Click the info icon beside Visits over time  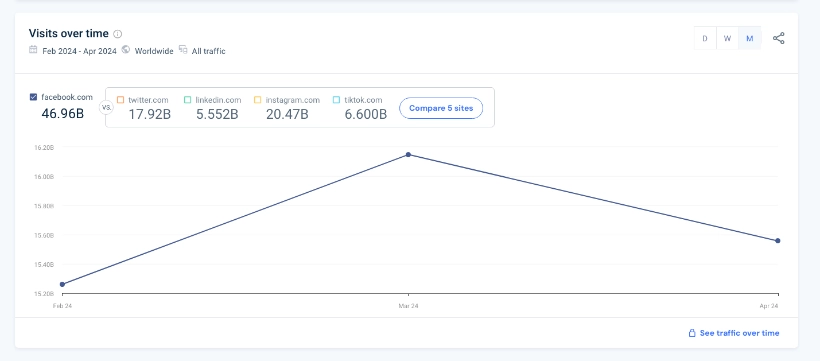pyautogui.click(x=118, y=34)
